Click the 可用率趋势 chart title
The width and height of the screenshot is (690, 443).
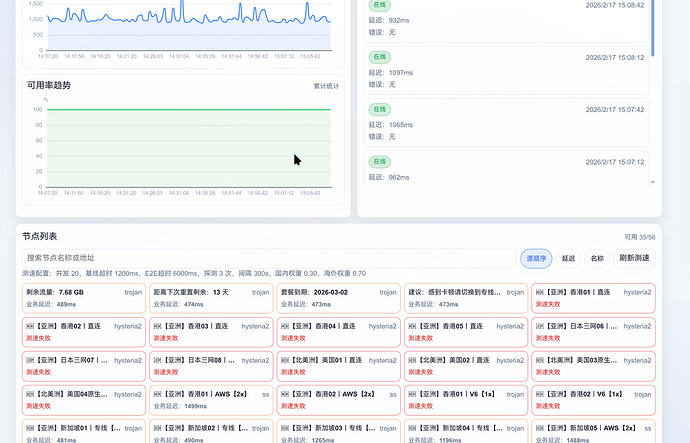(x=49, y=85)
